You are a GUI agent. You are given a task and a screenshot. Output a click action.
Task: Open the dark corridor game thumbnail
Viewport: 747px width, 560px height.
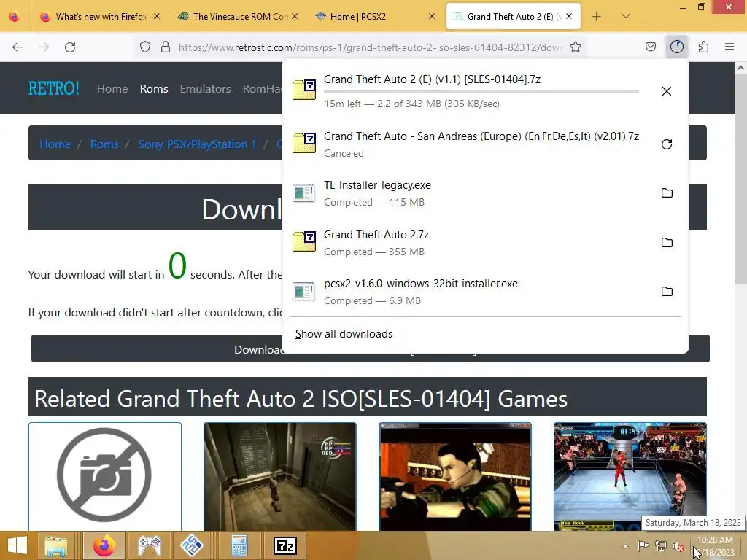tap(279, 476)
